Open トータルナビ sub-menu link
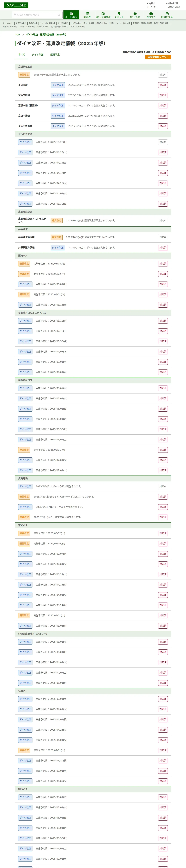 pyautogui.click(x=8, y=23)
